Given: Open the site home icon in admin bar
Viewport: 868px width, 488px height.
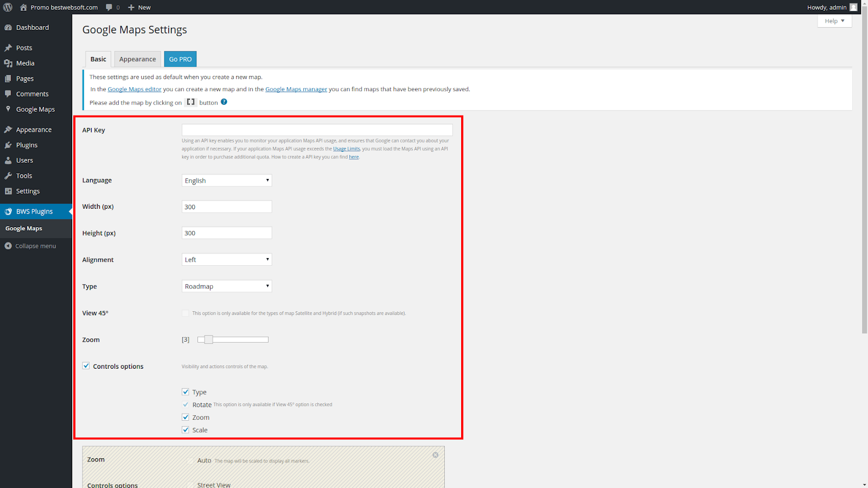Looking at the screenshot, I should (23, 7).
